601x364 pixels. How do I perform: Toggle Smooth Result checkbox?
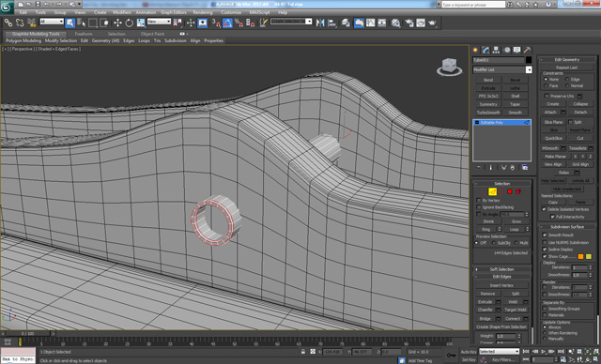[x=545, y=235]
